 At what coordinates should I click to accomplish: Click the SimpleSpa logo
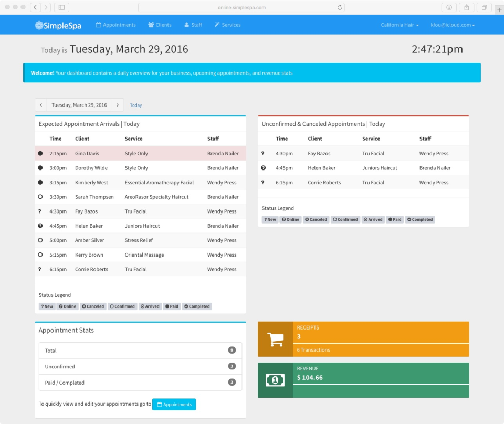click(x=58, y=25)
